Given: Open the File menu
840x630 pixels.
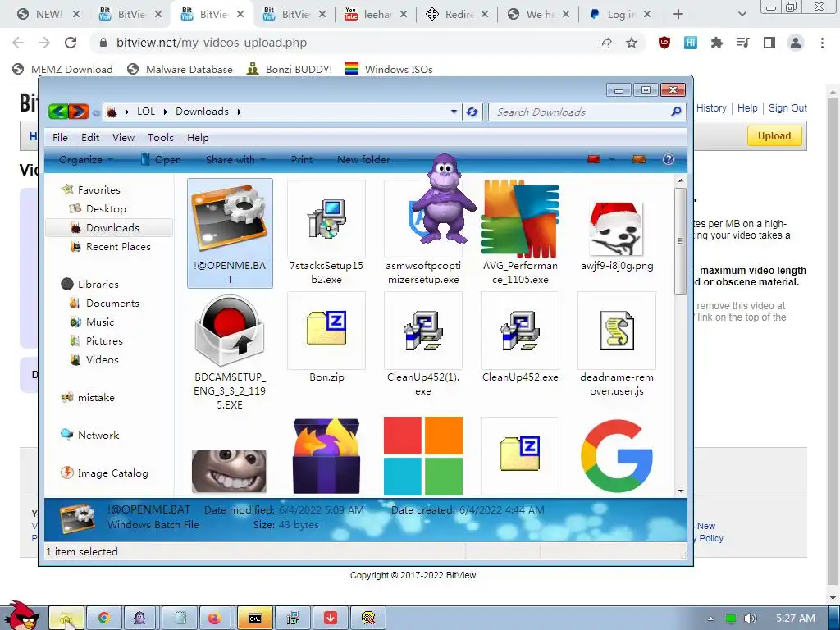Looking at the screenshot, I should click(60, 137).
